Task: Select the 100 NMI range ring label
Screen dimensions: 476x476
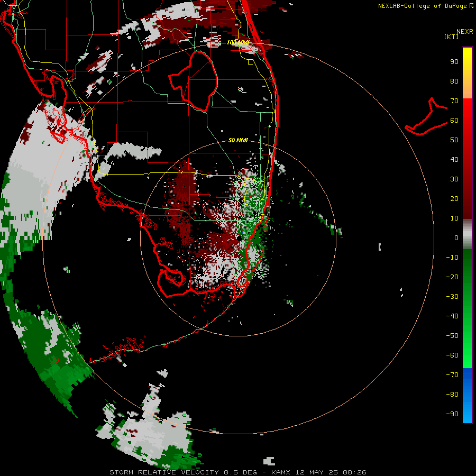Action: [237, 42]
